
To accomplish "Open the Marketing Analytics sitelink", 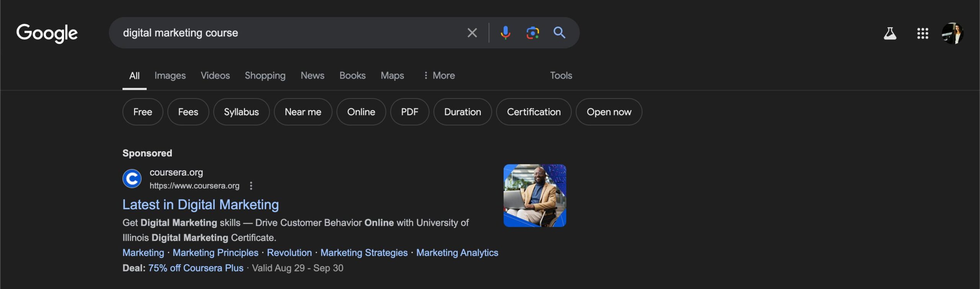I will click(x=457, y=253).
